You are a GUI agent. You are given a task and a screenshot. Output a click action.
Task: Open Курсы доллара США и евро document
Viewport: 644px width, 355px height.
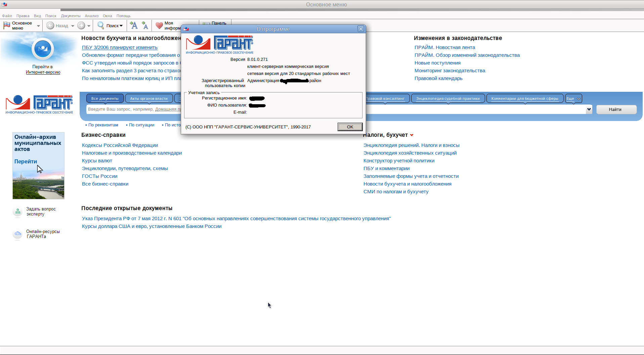[x=152, y=226]
